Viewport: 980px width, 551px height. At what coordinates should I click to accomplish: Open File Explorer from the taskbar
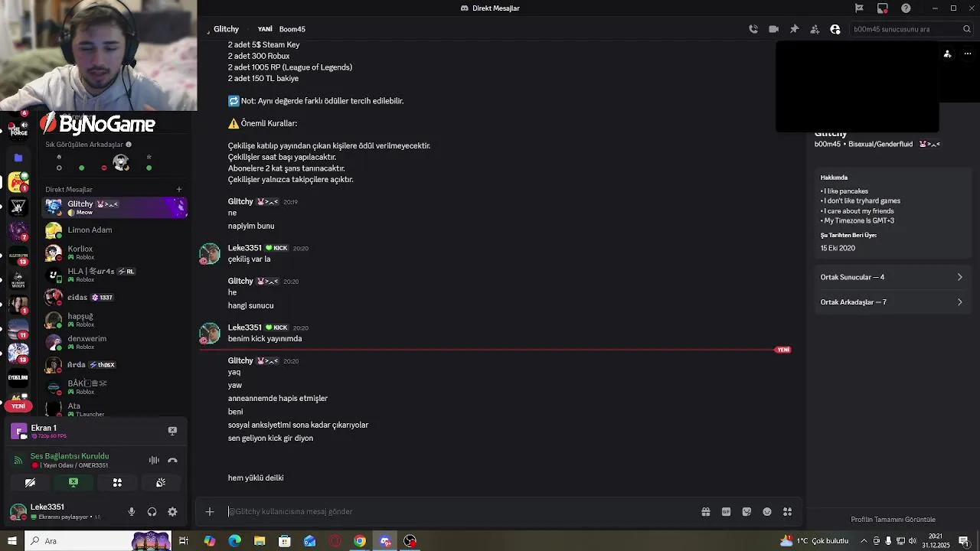click(260, 541)
